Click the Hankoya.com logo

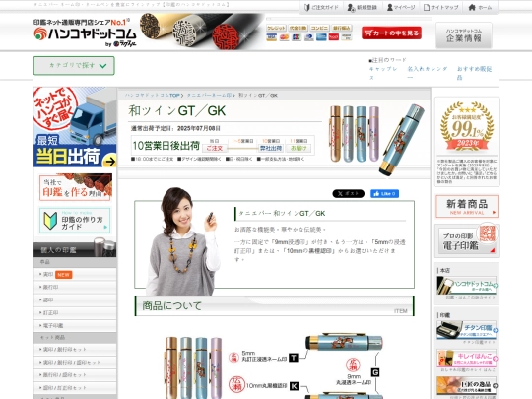(x=85, y=33)
